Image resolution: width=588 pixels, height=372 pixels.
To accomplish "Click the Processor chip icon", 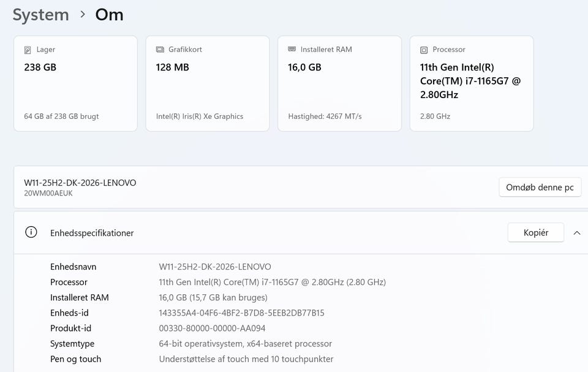I will pyautogui.click(x=424, y=50).
